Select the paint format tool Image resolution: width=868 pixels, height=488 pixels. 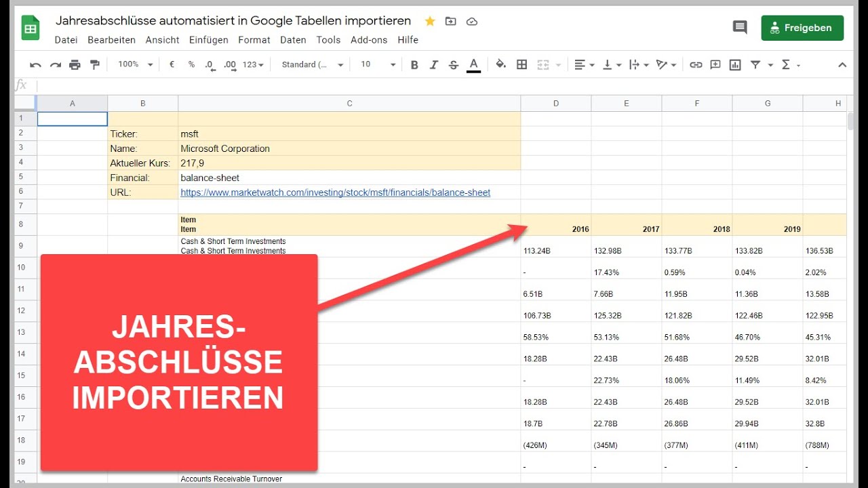[95, 64]
